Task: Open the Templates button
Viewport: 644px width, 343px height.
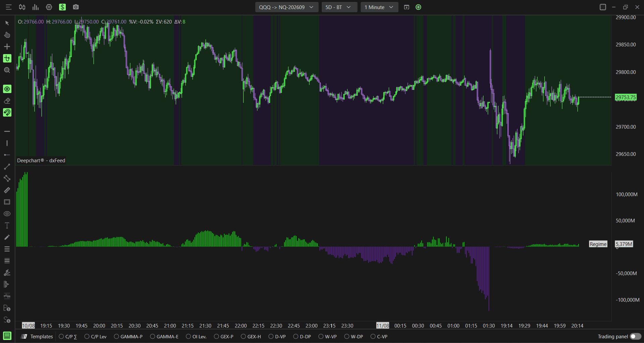Action: point(37,336)
